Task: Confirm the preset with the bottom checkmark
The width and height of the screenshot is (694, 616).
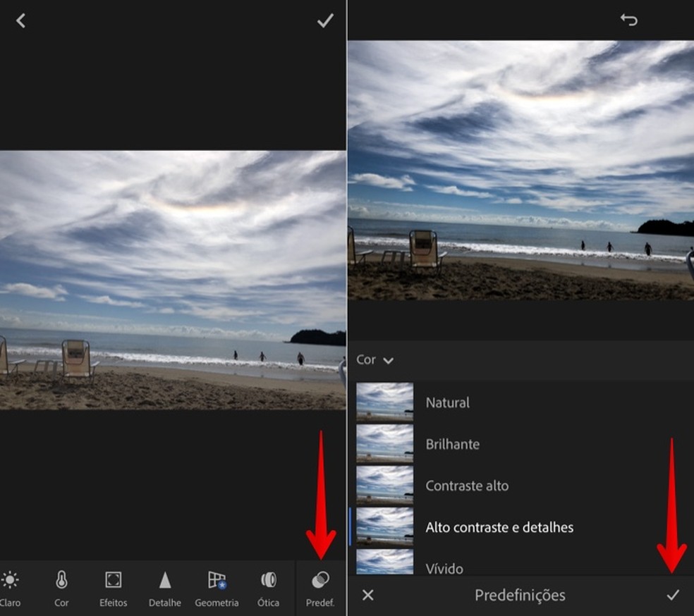Action: coord(673,596)
